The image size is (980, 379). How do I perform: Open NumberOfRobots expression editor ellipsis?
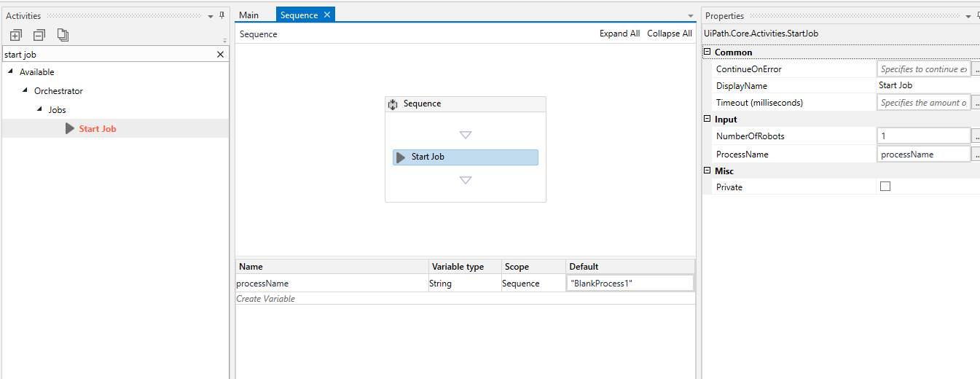[x=976, y=136]
